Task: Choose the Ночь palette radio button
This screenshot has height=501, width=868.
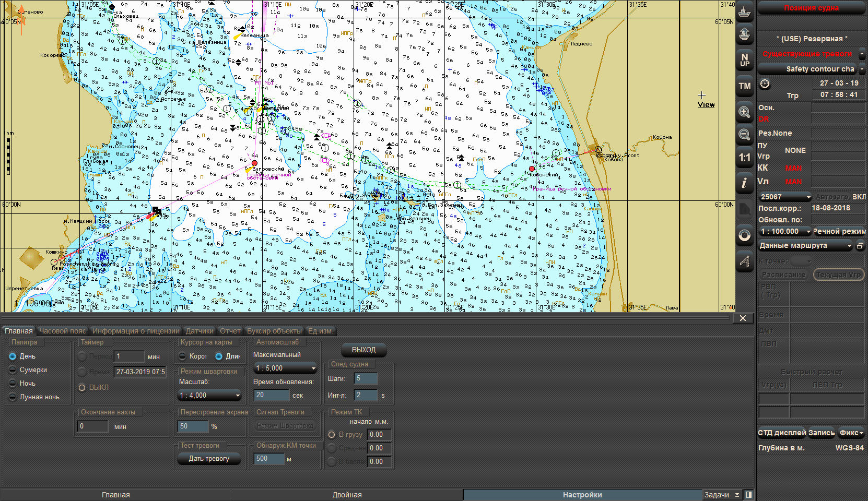Action: [x=13, y=384]
